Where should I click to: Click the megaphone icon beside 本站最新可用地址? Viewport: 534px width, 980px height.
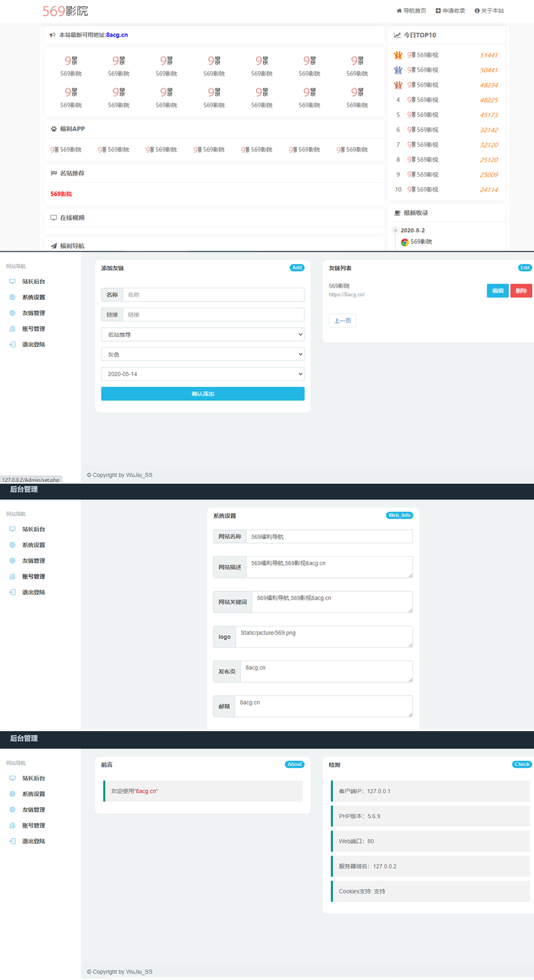[53, 35]
